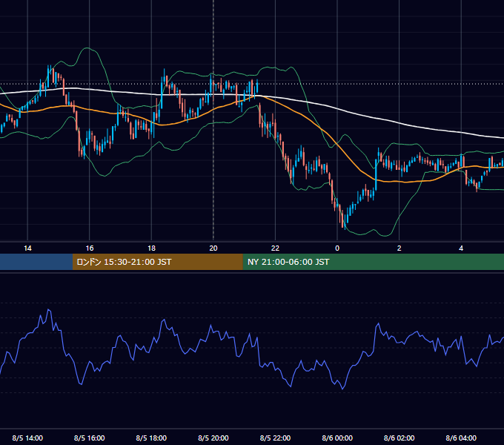Click the 8/5 16:00 time label
Viewport: 504px width, 445px height.
coord(90,438)
